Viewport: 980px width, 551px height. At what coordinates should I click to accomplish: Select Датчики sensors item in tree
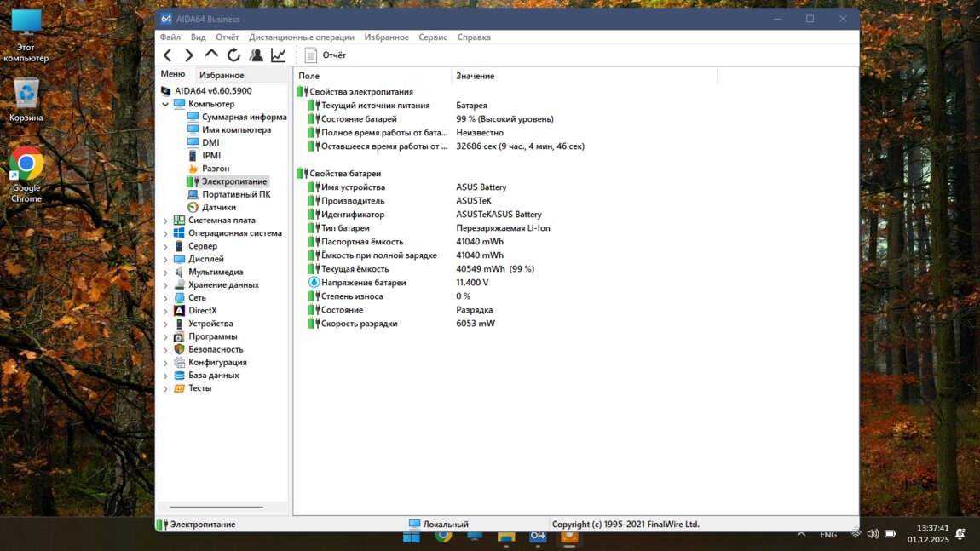pos(218,207)
